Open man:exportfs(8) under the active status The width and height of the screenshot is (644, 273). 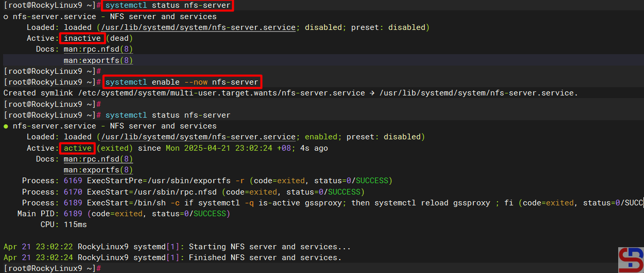click(98, 170)
